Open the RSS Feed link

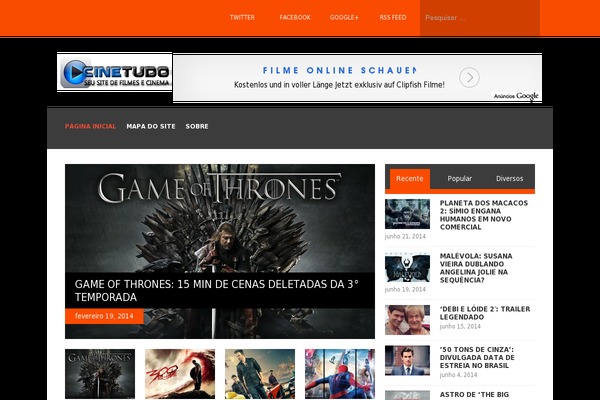[393, 18]
